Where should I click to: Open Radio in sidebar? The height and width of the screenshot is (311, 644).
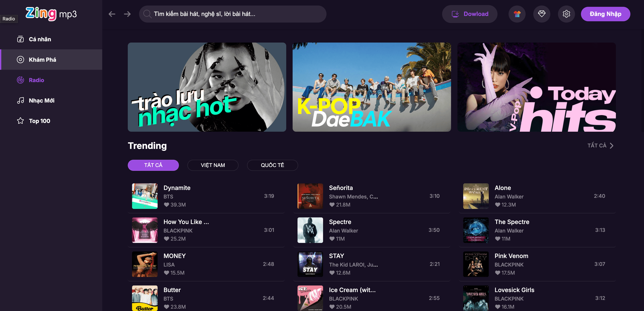point(51,80)
